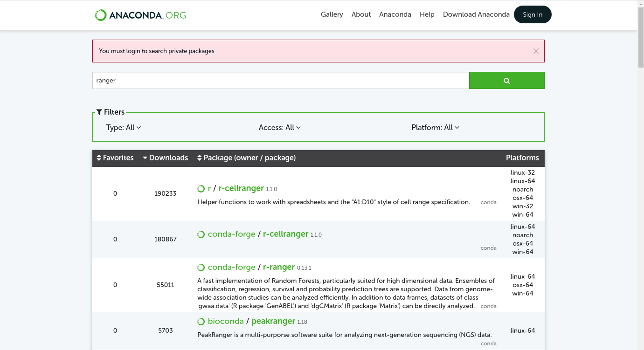The image size is (644, 350).
Task: Open the Type: All filter dropdown
Action: (x=124, y=127)
